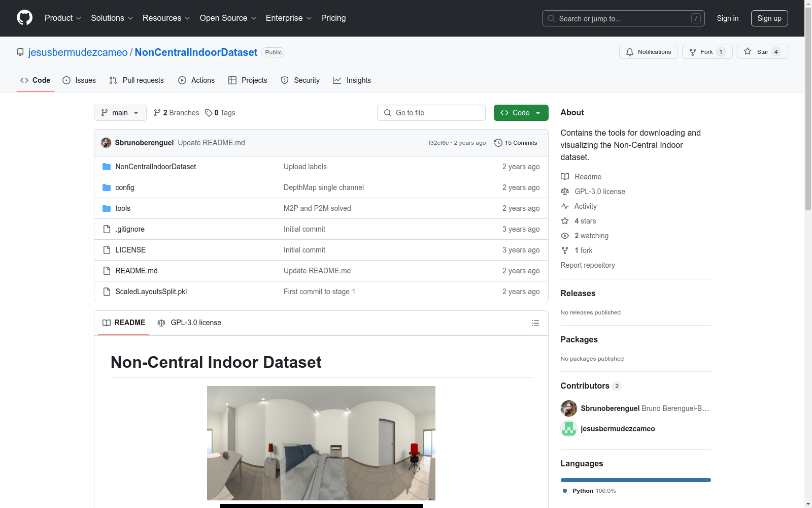Open 'First commit to stage 1' commit message
Viewport: 812px width, 508px height.
pyautogui.click(x=319, y=292)
